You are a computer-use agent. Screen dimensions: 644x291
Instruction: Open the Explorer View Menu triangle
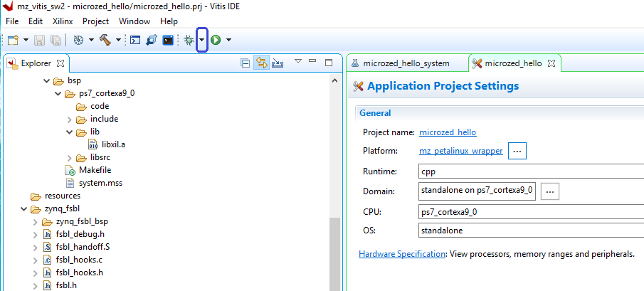click(299, 61)
